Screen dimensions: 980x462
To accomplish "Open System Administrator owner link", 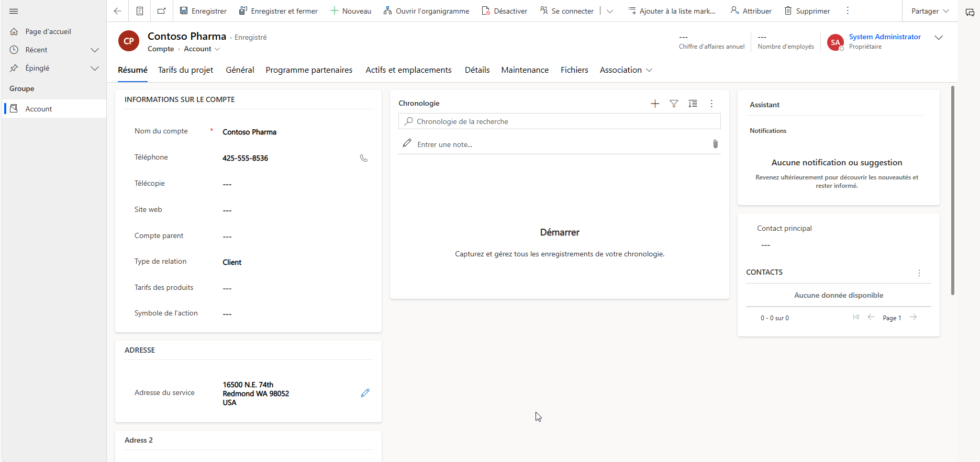I will [x=885, y=37].
